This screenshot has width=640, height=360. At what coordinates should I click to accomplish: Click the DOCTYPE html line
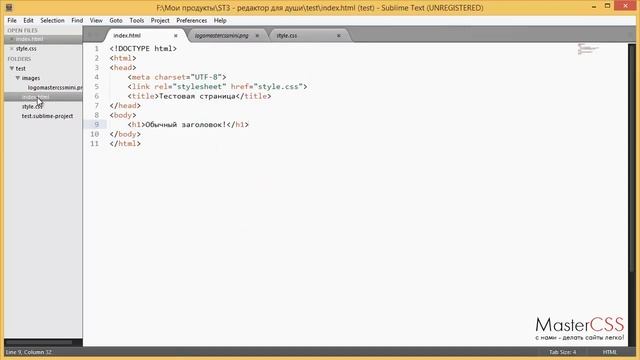point(143,49)
